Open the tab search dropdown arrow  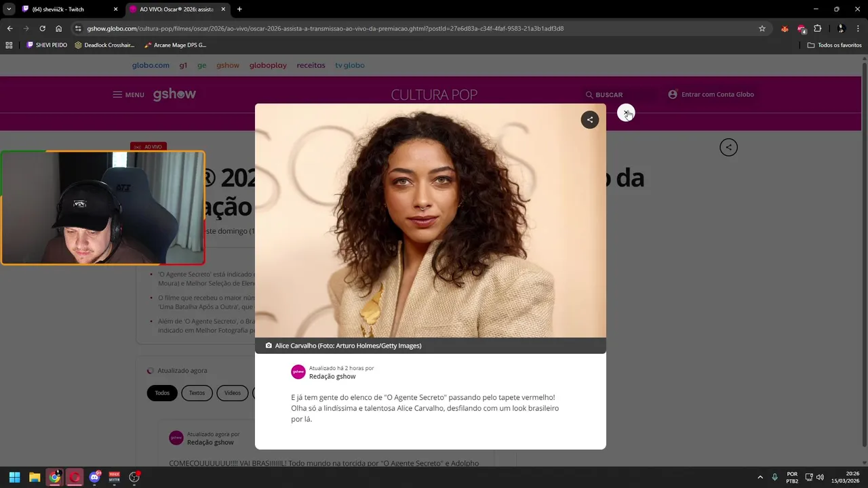click(x=9, y=9)
